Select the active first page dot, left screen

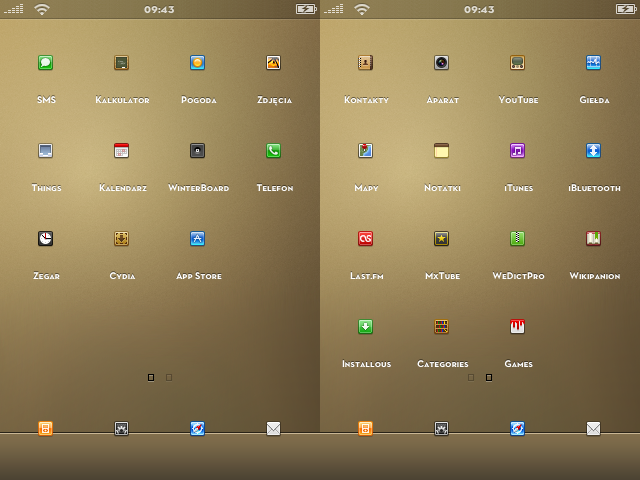(151, 378)
